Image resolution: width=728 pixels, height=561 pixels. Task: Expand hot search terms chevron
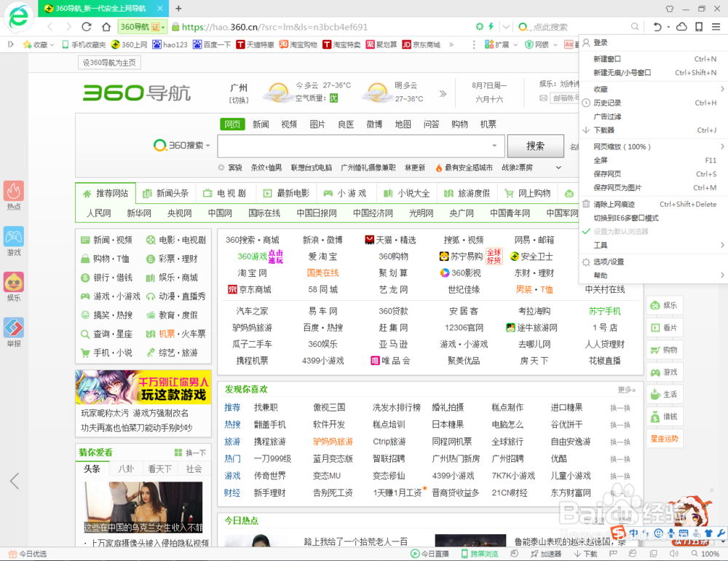tap(558, 168)
